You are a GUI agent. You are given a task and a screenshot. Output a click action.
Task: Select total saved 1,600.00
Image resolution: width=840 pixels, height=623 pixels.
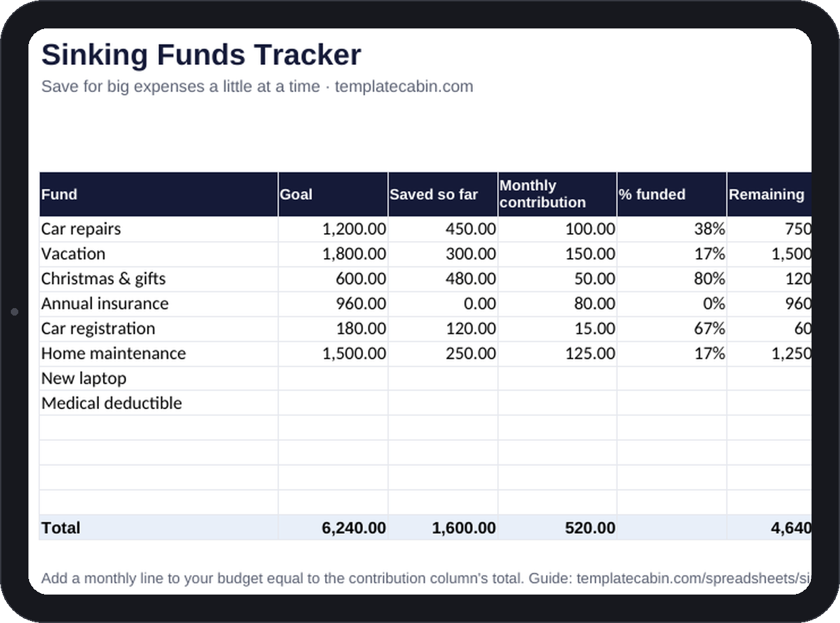point(443,528)
